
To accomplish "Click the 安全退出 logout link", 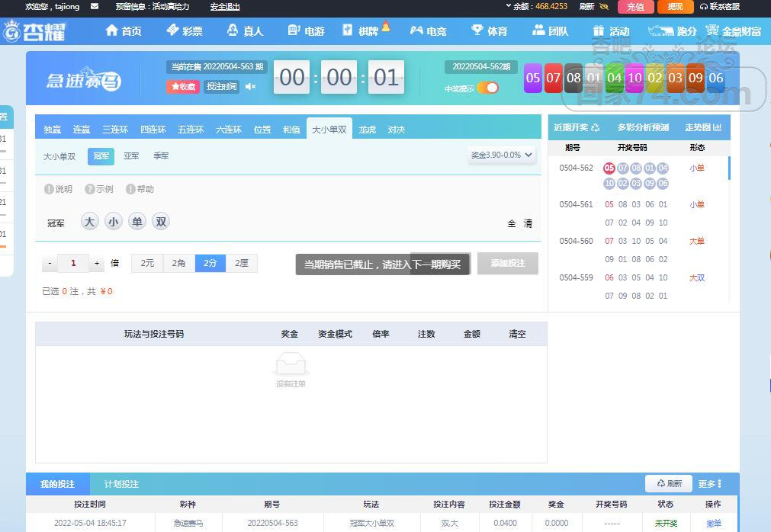I will coord(225,7).
